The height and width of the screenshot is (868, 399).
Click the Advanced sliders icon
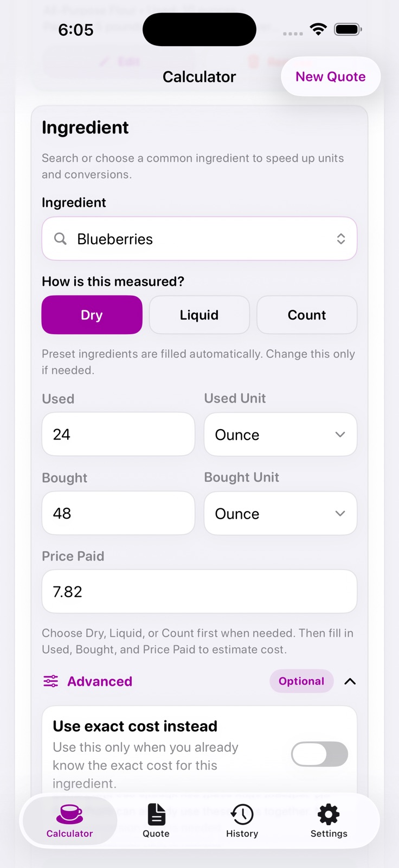click(51, 681)
